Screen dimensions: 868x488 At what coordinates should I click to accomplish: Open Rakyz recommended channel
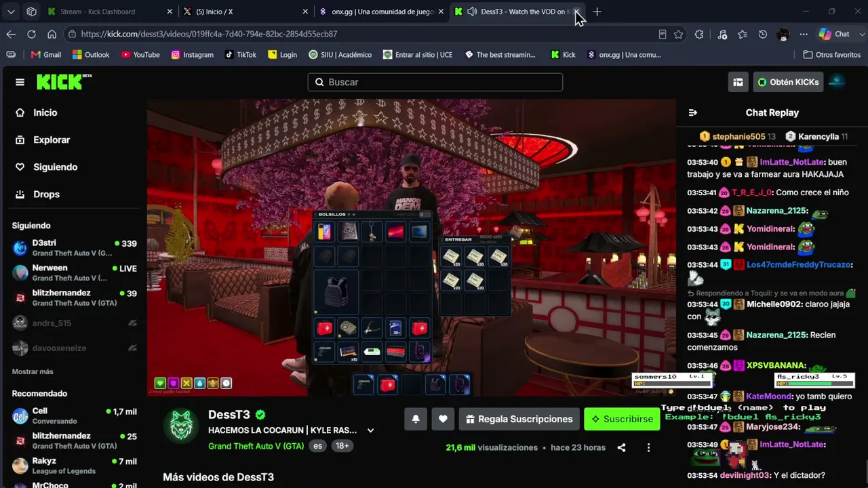74,465
